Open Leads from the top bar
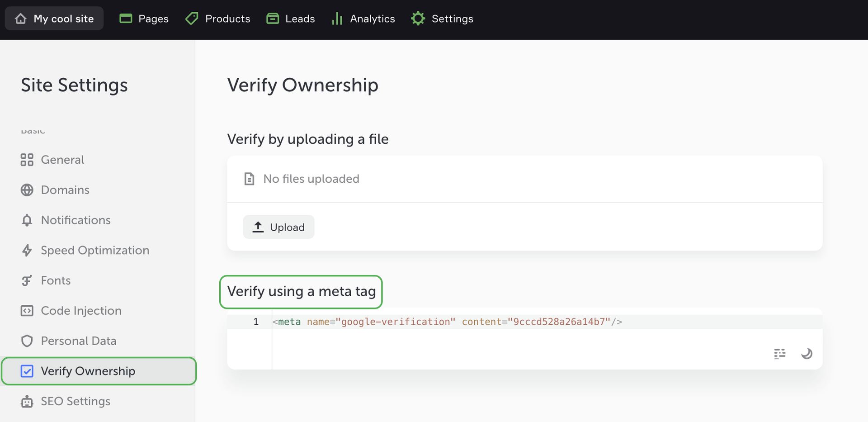This screenshot has width=868, height=422. (291, 19)
